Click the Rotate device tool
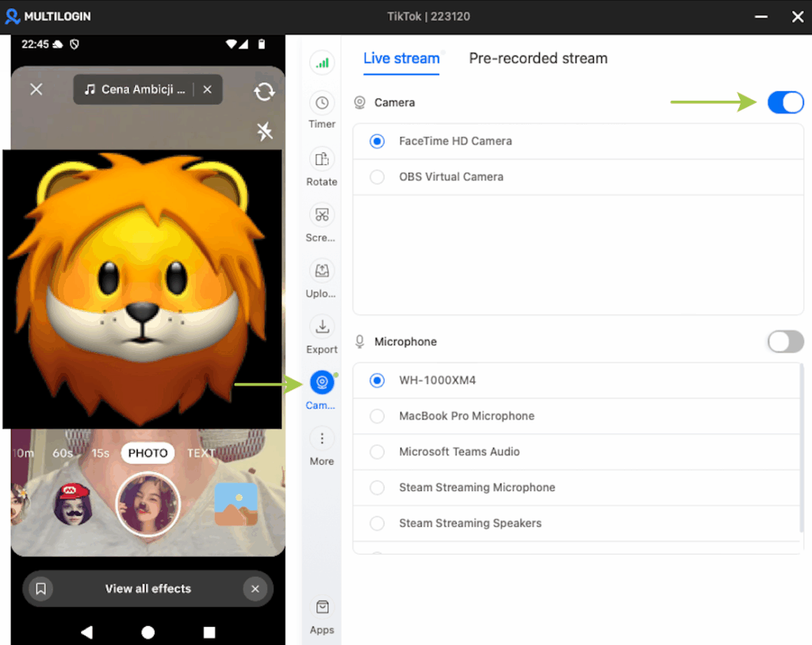Screen dimensions: 812x645 [322, 167]
